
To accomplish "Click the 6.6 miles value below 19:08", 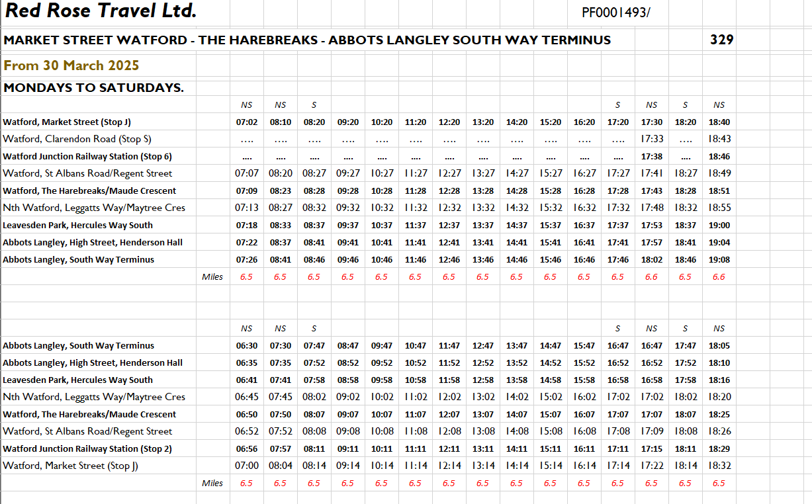I will (x=719, y=277).
